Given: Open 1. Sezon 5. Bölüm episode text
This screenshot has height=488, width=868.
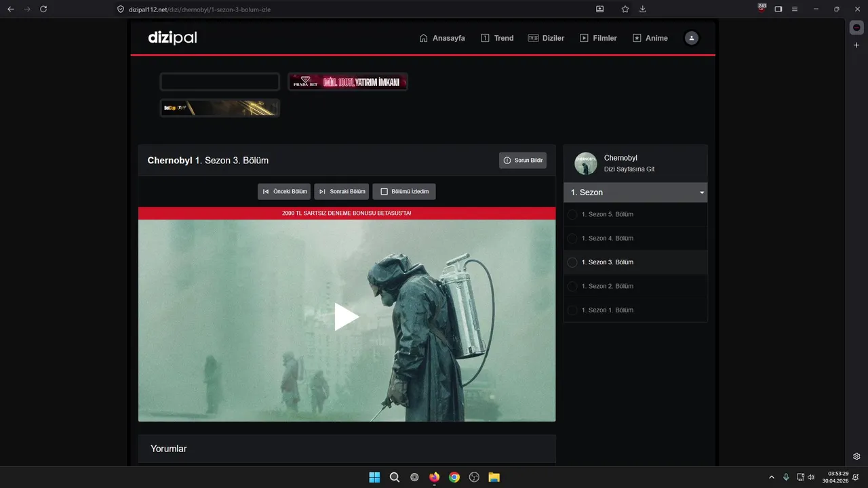Looking at the screenshot, I should tap(608, 215).
